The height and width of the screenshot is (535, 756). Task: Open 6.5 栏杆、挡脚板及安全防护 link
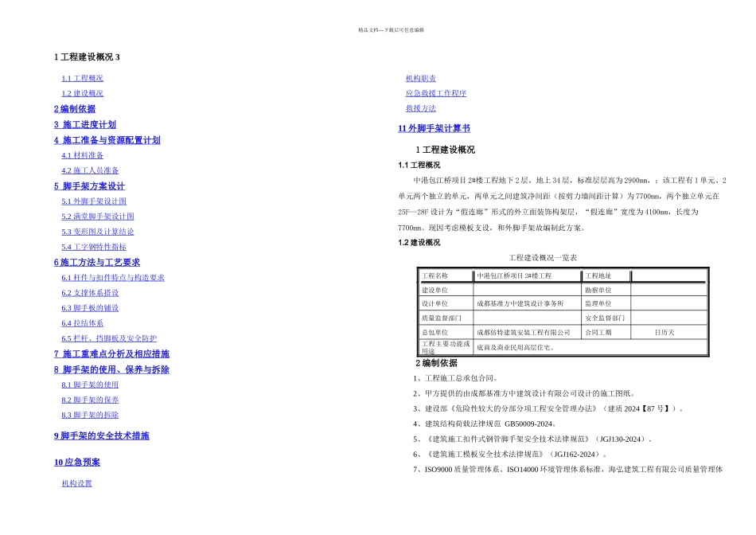[x=109, y=338]
